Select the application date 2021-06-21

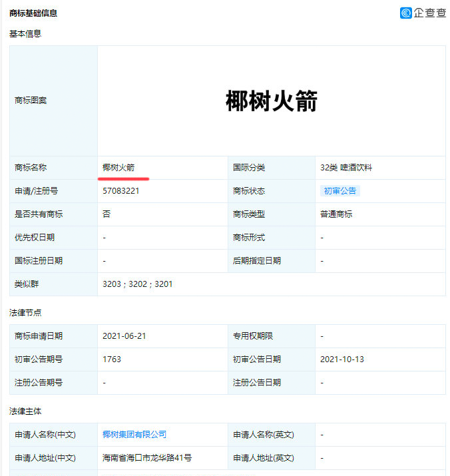[124, 336]
